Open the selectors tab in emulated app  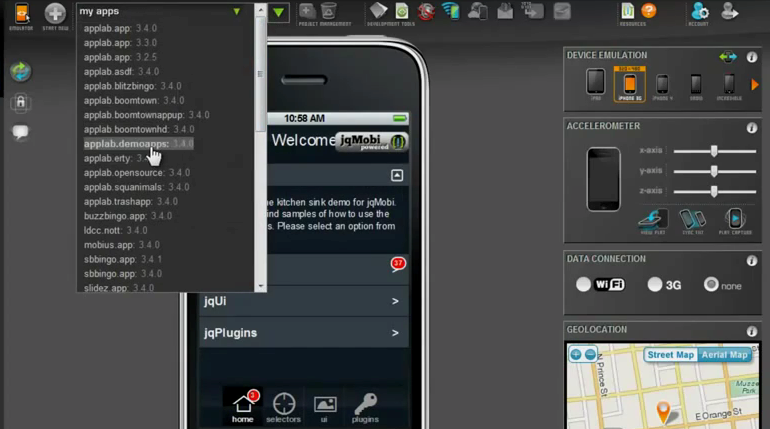point(283,407)
